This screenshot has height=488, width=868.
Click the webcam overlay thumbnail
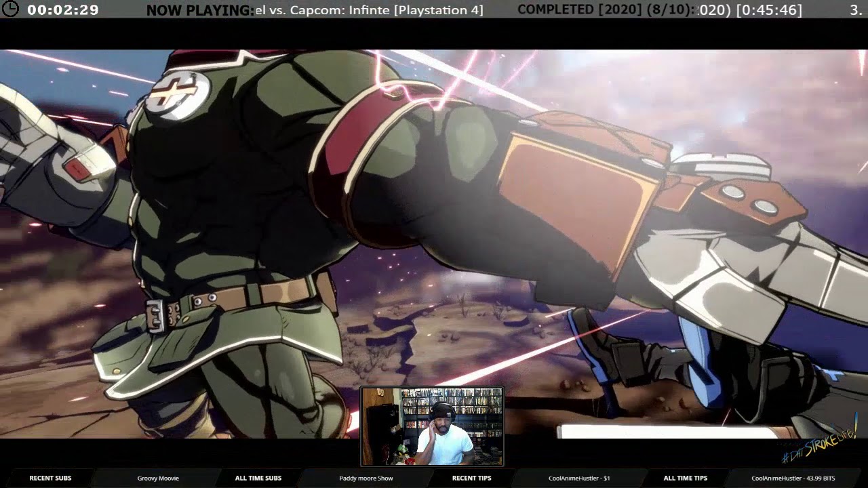432,426
